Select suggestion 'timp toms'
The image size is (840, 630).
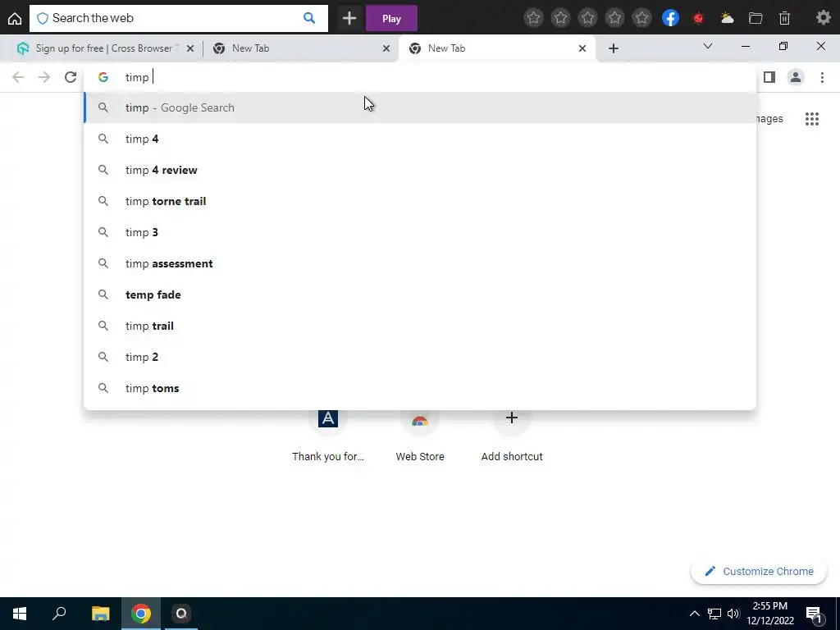pos(420,388)
